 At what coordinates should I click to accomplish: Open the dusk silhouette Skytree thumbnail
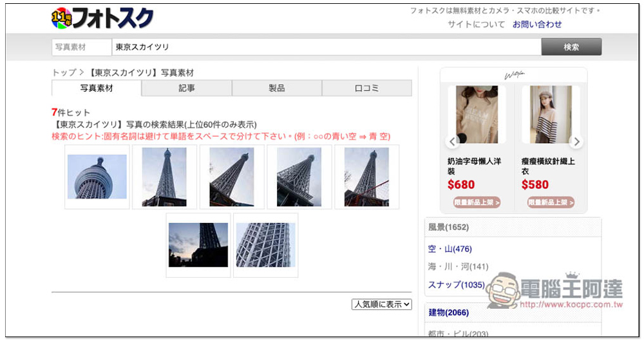[x=198, y=245]
